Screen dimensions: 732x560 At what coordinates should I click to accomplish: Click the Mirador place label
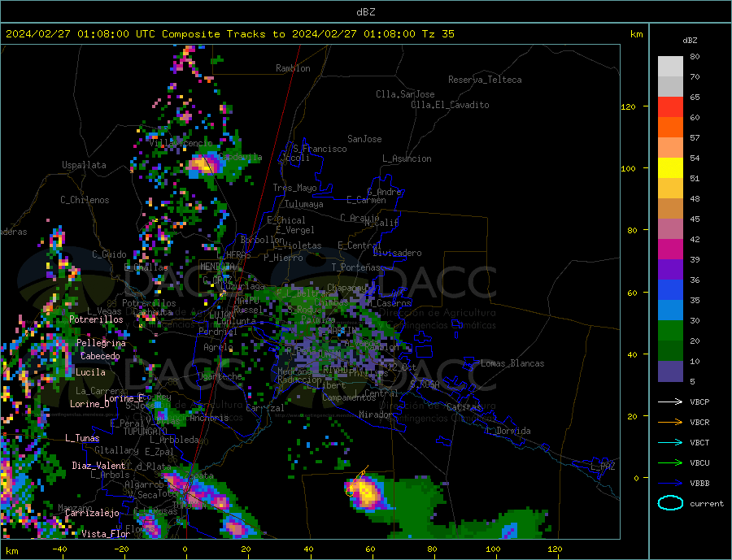tap(375, 415)
